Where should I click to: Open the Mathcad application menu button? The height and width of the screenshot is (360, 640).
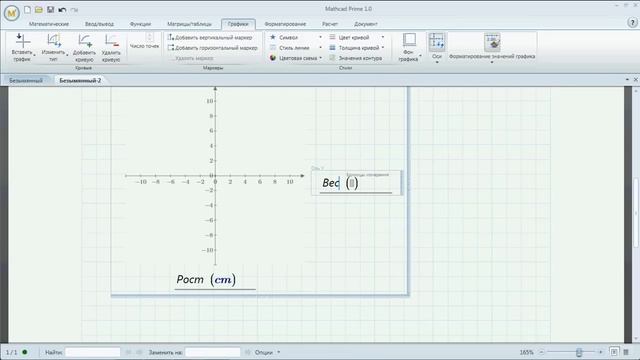tap(12, 13)
